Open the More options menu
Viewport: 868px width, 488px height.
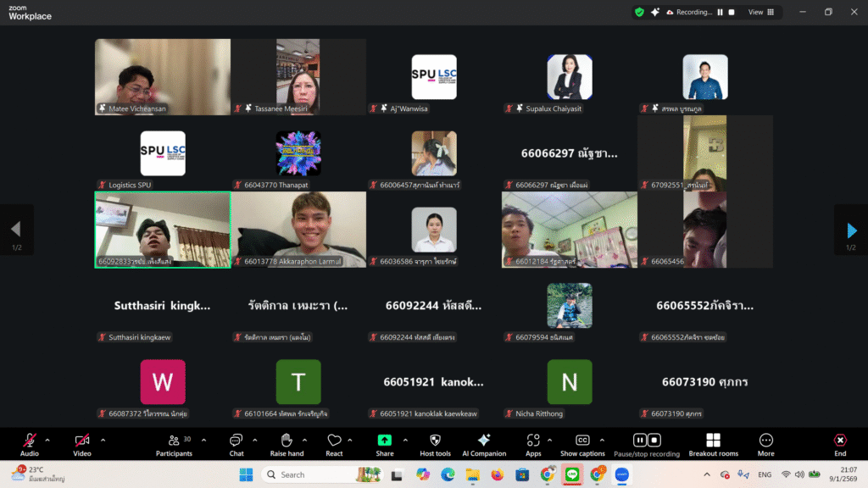click(x=765, y=442)
